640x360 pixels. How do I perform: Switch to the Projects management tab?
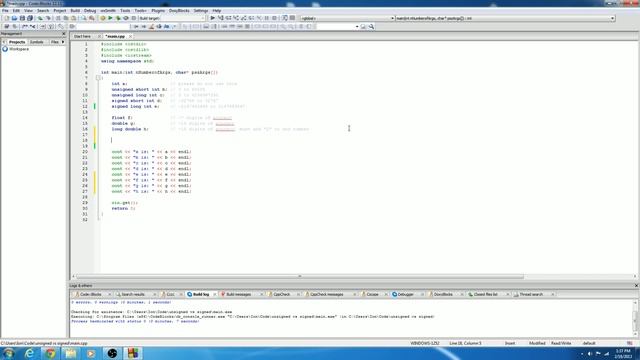[17, 42]
